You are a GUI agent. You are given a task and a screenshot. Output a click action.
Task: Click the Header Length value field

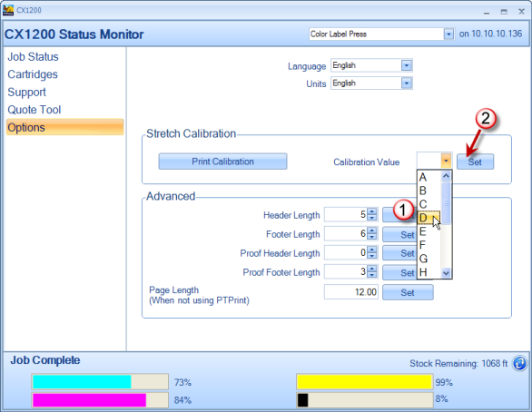coord(346,214)
